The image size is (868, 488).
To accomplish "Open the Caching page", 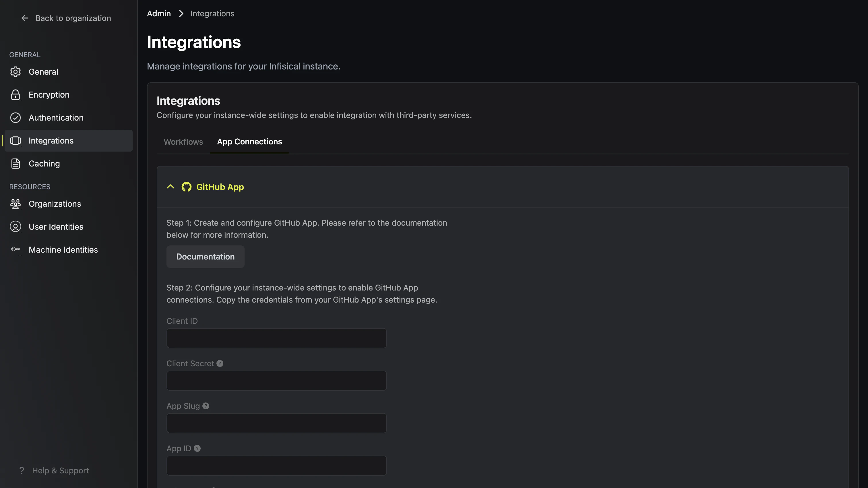I will pos(69,163).
